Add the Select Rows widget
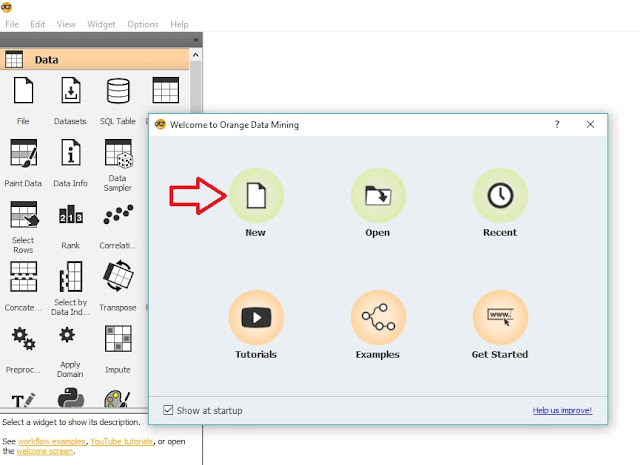 (x=23, y=227)
